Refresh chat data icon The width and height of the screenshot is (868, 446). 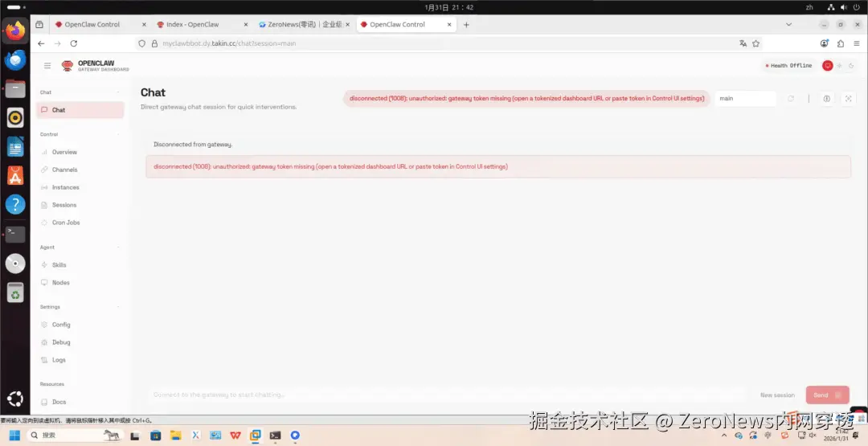[x=791, y=99]
